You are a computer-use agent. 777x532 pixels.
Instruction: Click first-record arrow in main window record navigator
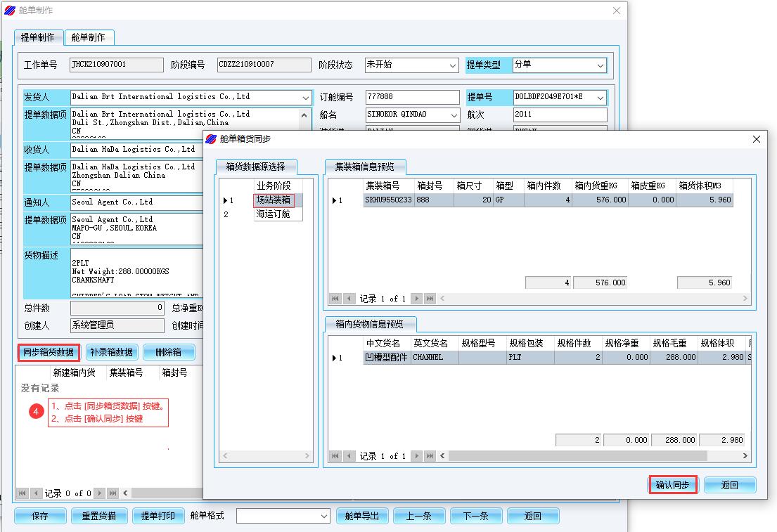pos(22,493)
